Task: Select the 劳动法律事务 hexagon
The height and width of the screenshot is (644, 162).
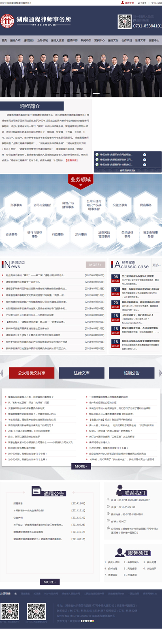Action: 127,234
